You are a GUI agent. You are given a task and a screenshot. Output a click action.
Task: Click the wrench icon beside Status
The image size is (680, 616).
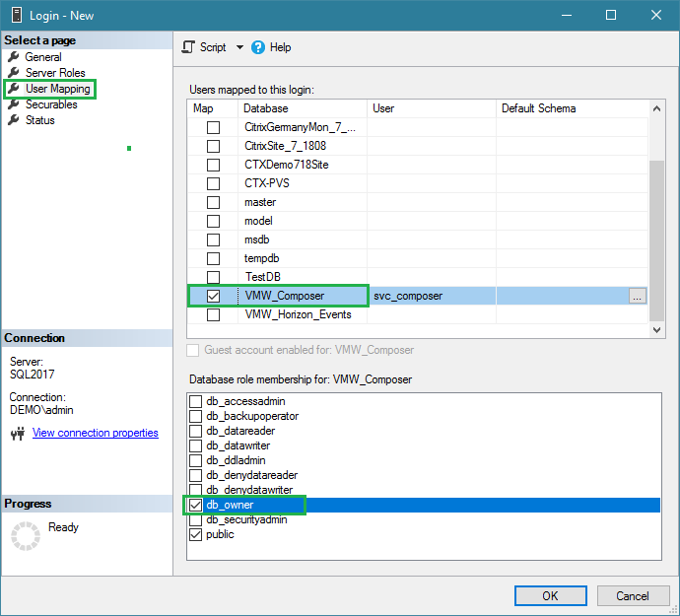[x=14, y=119]
